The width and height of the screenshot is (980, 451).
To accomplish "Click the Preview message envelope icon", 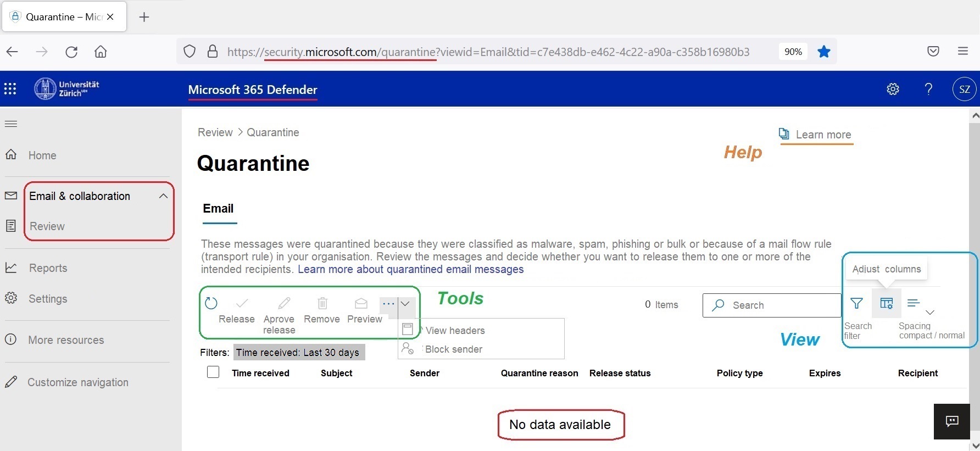I will (x=361, y=303).
